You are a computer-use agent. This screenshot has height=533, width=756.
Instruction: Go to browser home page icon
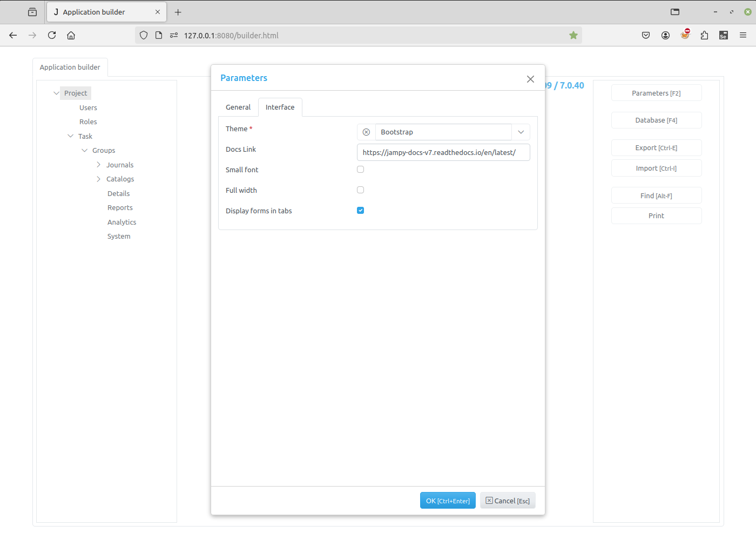tap(71, 35)
